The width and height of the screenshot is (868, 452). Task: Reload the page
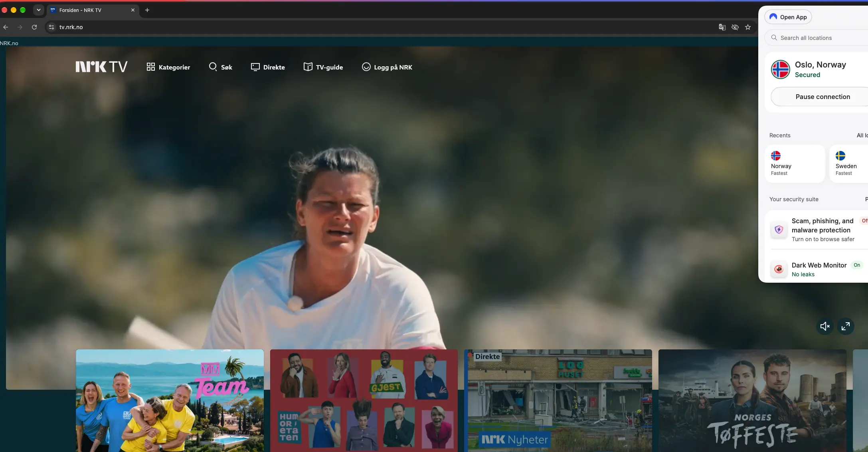pyautogui.click(x=34, y=27)
